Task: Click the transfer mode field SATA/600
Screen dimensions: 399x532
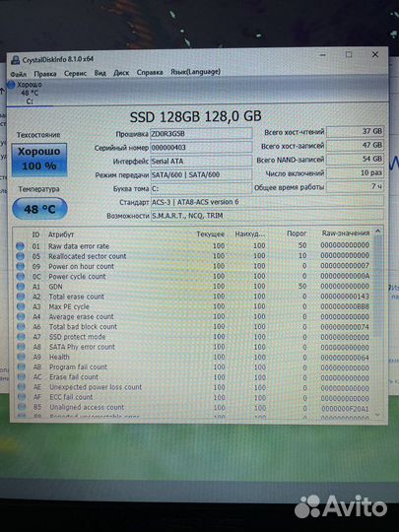Action: click(201, 174)
